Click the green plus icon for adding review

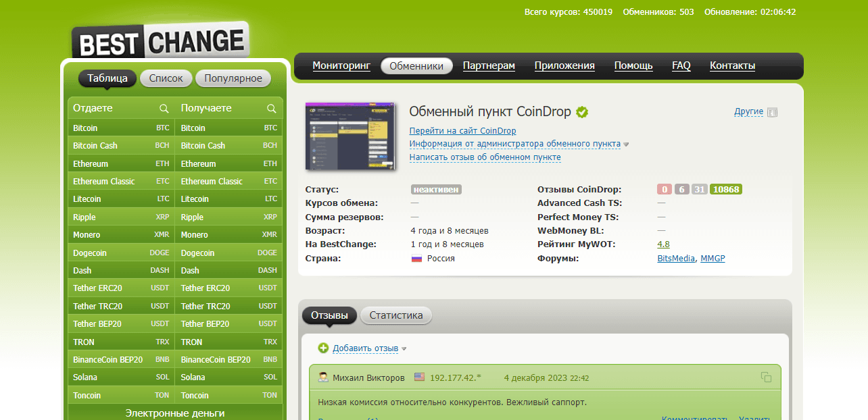[x=323, y=348]
